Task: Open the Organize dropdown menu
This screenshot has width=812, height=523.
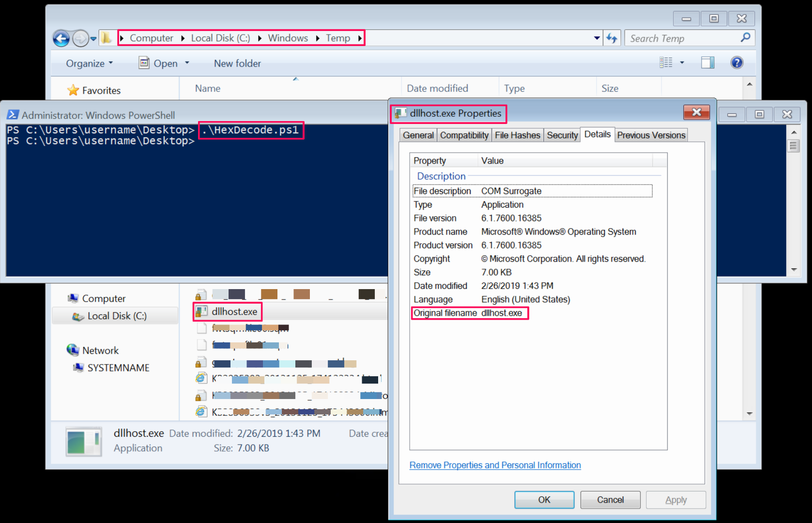Action: [x=89, y=63]
